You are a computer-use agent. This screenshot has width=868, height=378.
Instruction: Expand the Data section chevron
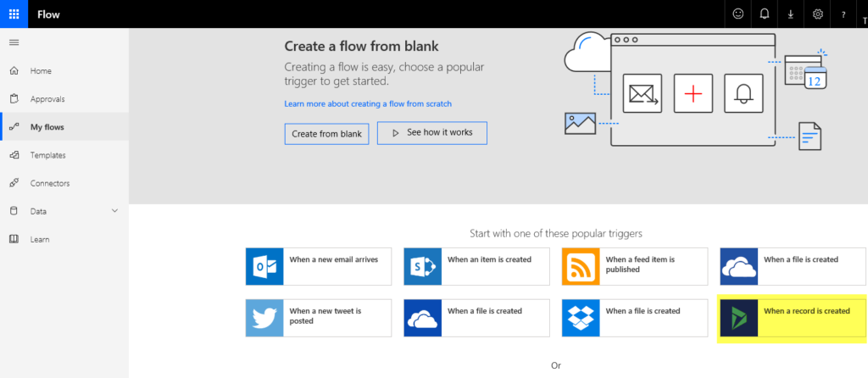click(x=115, y=211)
